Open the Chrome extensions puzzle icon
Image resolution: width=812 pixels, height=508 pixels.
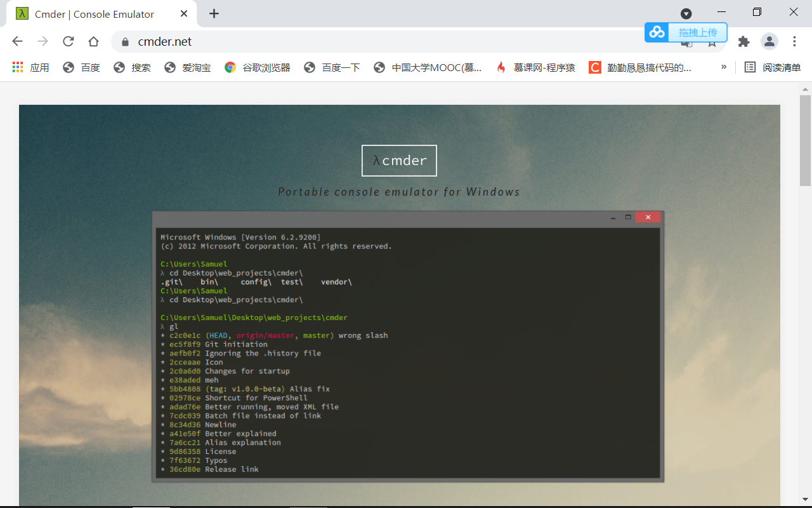[743, 41]
